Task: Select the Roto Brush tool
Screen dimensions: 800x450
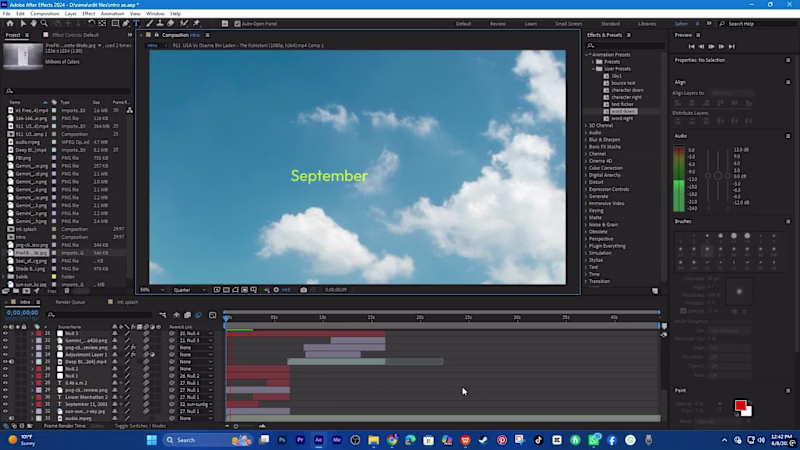Action: (x=184, y=23)
